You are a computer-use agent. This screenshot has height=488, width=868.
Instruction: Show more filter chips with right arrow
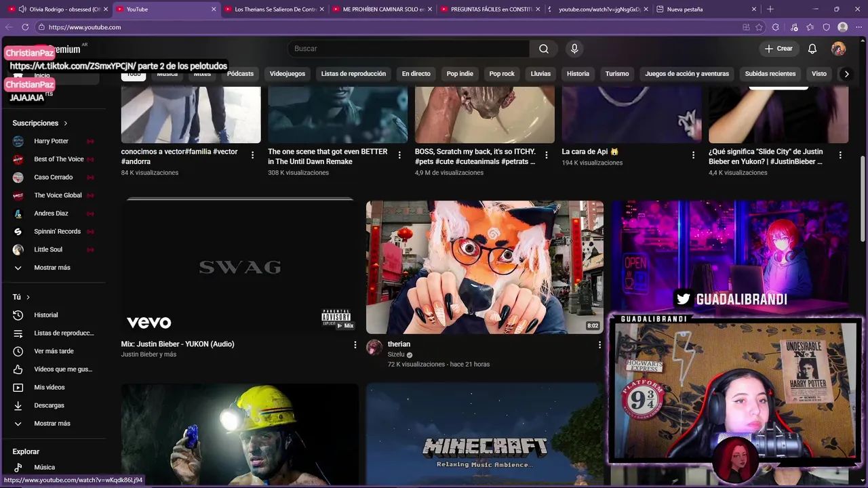click(x=846, y=74)
